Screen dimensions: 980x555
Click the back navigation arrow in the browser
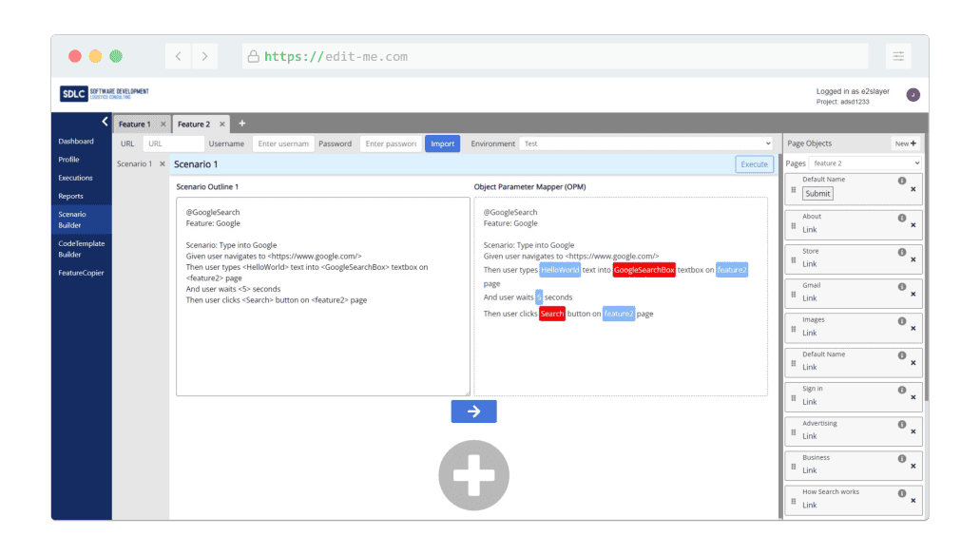pyautogui.click(x=178, y=55)
